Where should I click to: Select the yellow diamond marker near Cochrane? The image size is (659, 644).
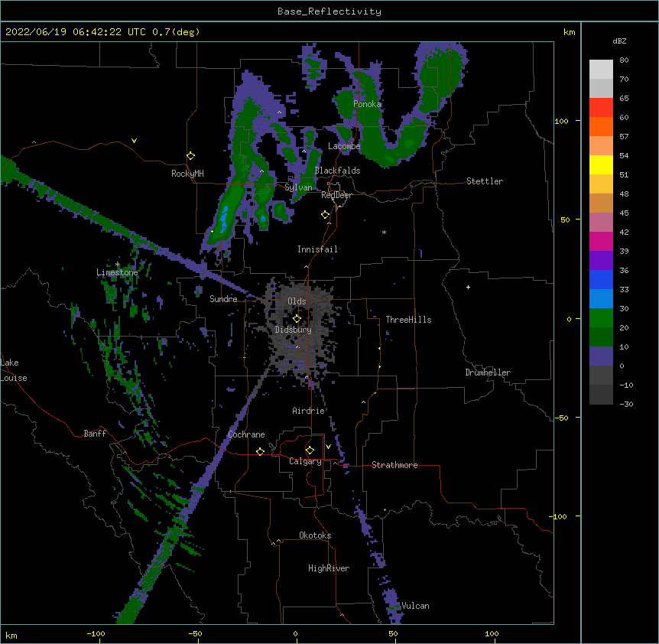[260, 451]
